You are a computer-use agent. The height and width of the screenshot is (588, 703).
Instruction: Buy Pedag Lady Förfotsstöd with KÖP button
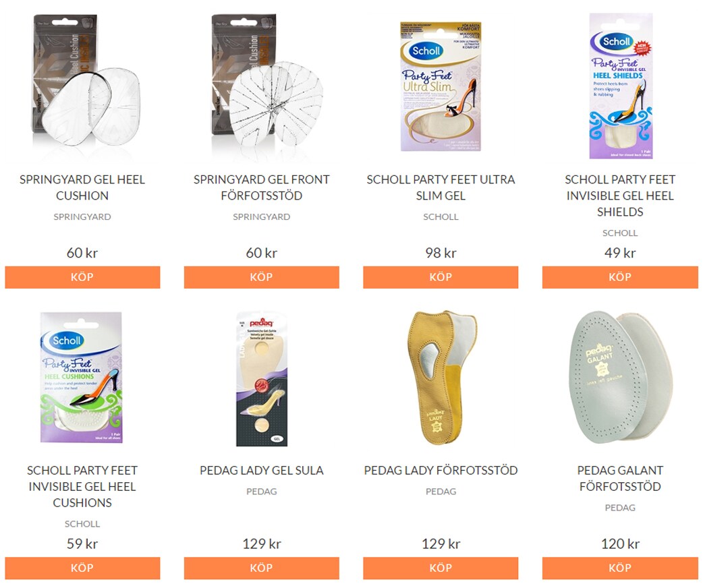pos(441,568)
